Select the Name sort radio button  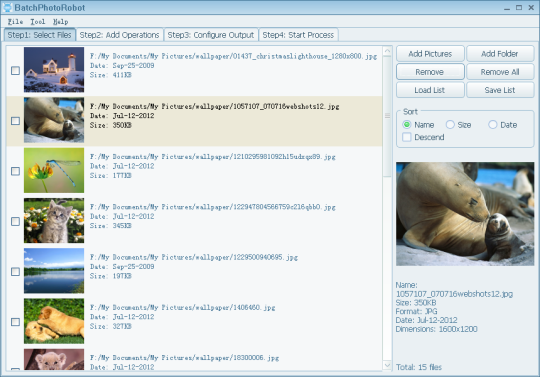[x=407, y=125]
